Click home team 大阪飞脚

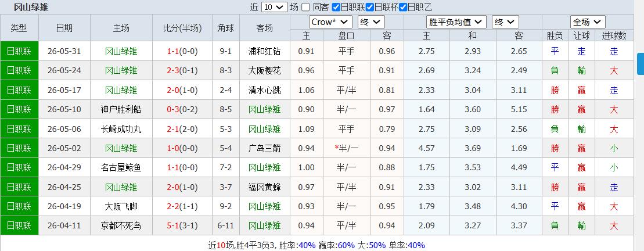(x=121, y=206)
